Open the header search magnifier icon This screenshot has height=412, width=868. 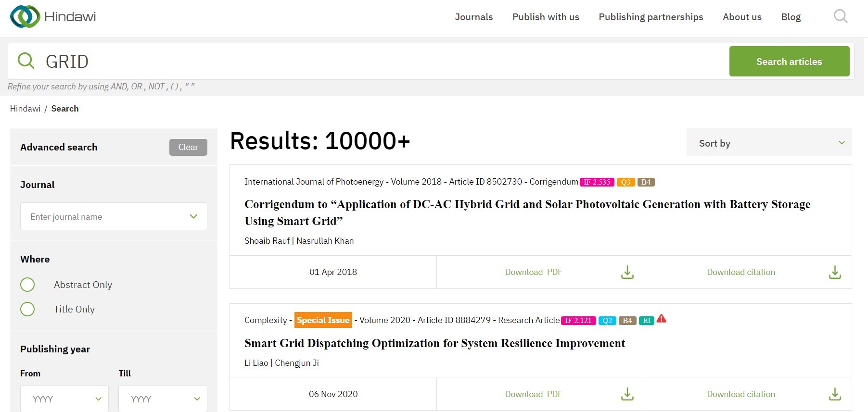840,17
